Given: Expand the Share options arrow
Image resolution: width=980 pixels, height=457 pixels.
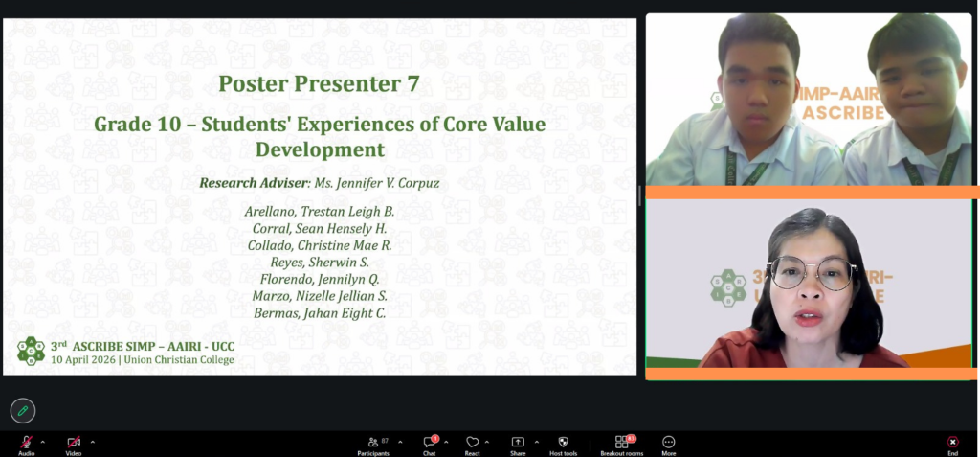Looking at the screenshot, I should click(x=536, y=442).
